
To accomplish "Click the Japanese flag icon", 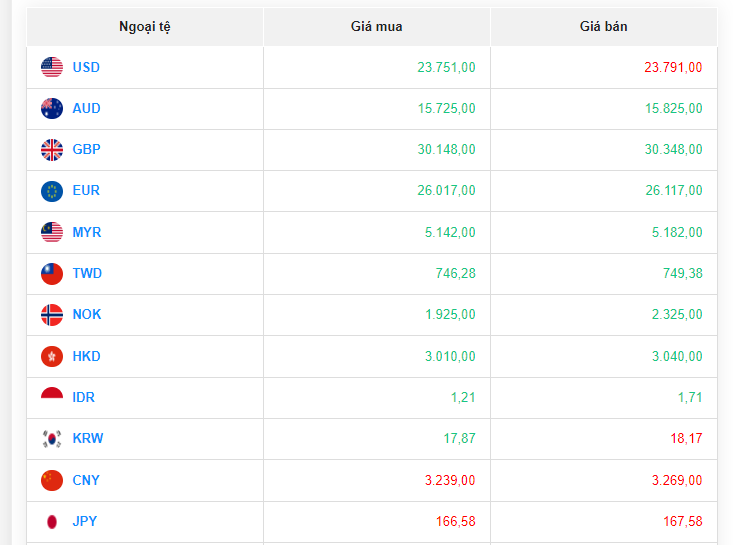I will pos(52,521).
